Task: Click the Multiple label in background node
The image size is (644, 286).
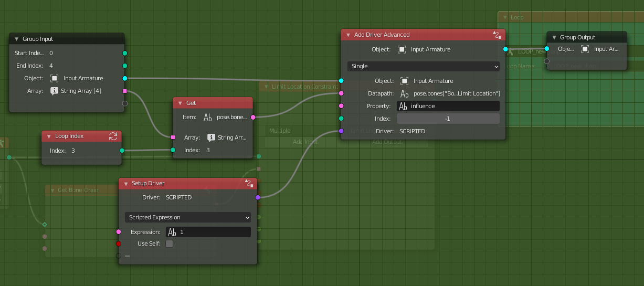Action: [x=280, y=131]
